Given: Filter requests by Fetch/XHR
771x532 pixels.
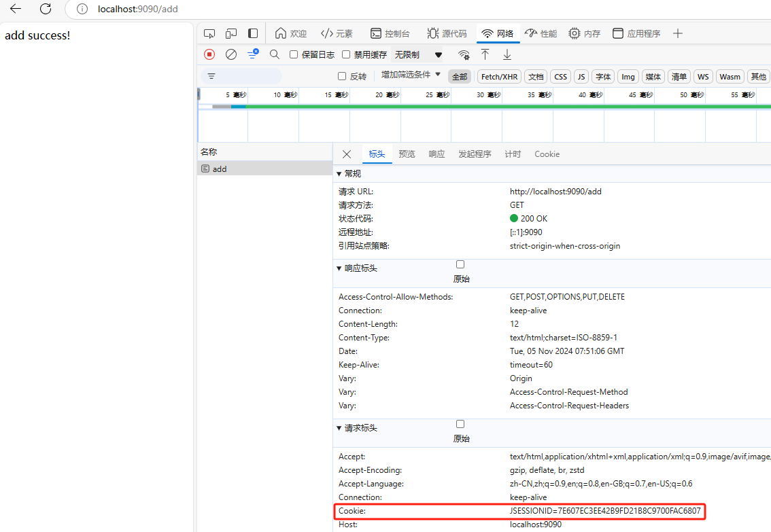Looking at the screenshot, I should click(x=499, y=77).
